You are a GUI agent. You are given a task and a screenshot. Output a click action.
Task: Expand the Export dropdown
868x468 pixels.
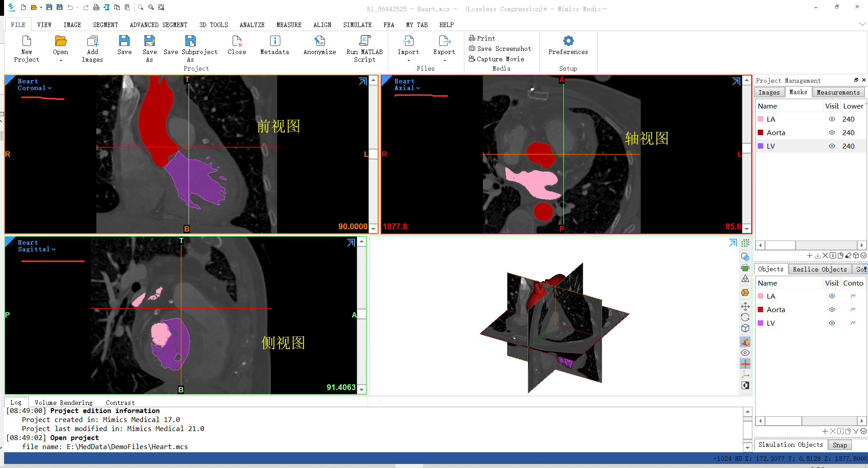click(445, 60)
